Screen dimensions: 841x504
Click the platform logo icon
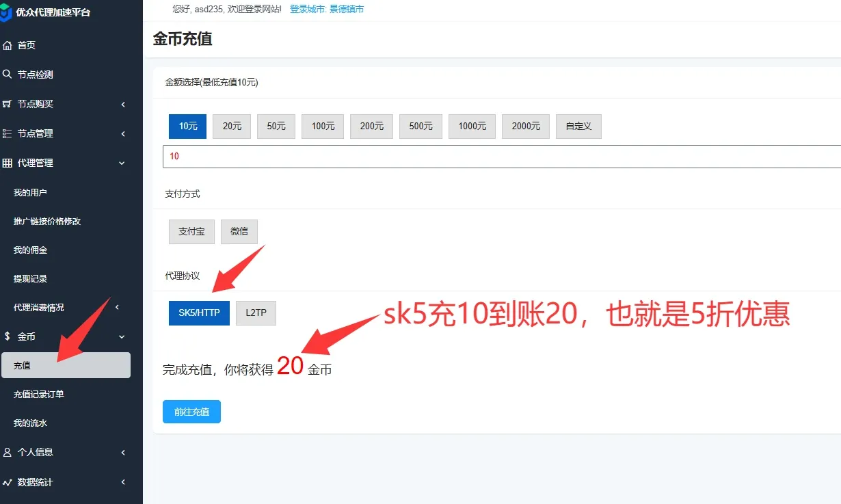[6, 13]
